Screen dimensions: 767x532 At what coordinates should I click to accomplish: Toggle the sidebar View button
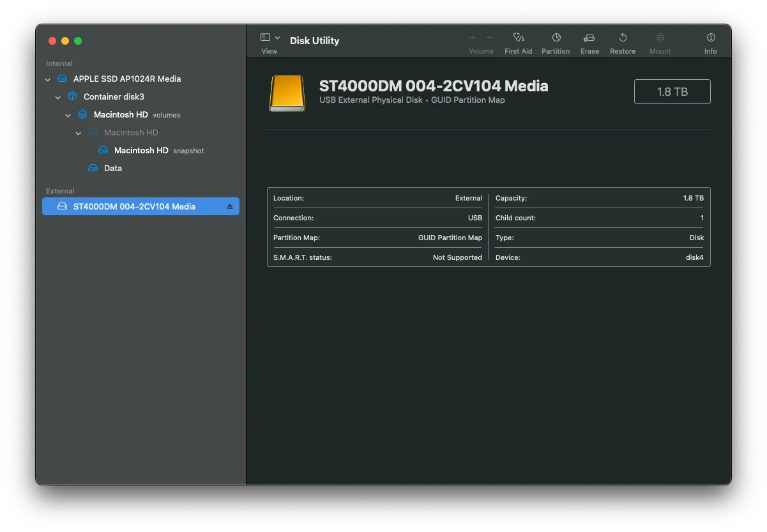(x=265, y=38)
